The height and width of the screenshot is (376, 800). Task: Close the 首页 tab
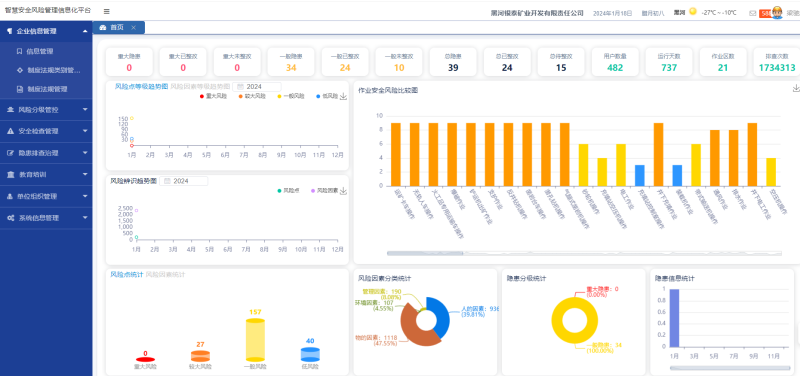(x=133, y=28)
